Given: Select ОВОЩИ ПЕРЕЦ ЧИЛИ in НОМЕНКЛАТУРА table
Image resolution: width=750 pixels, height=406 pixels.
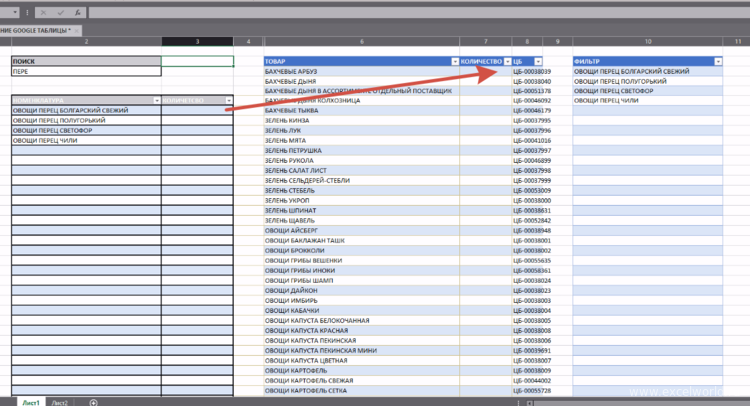Looking at the screenshot, I should click(86, 141).
